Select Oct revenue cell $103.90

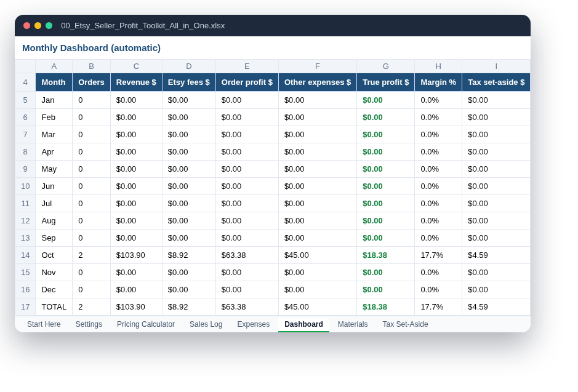136,255
